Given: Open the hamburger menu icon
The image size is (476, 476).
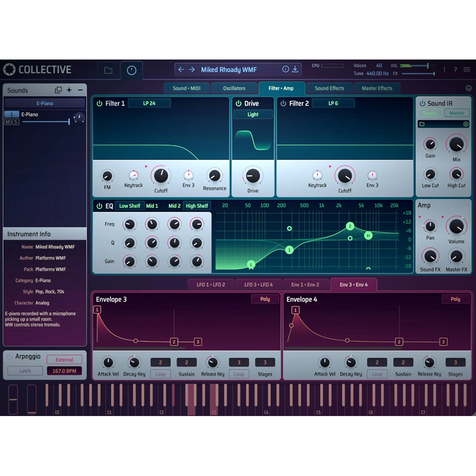Looking at the screenshot, I should 466,69.
